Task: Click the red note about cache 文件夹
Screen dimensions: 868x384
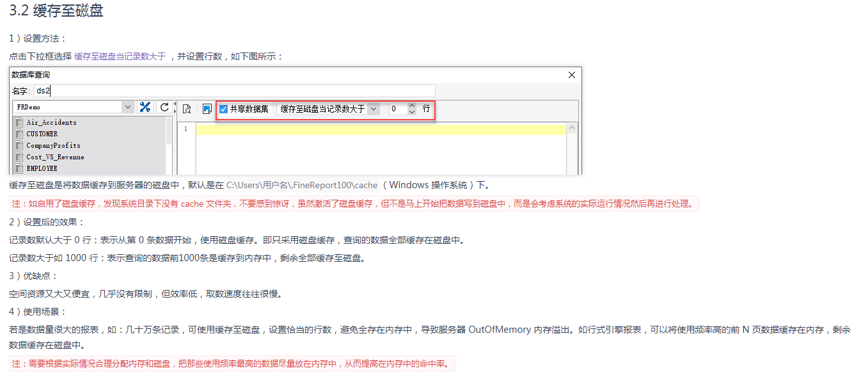Action: point(354,204)
